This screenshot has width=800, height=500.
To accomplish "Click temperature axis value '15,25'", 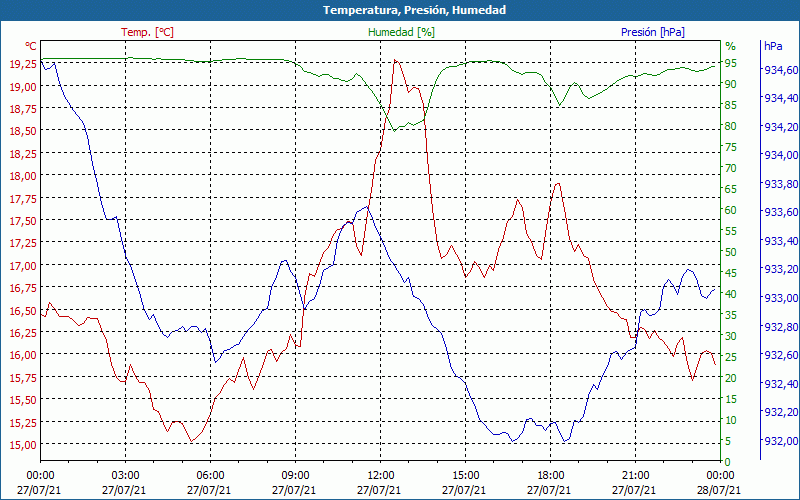I will 23,422.
